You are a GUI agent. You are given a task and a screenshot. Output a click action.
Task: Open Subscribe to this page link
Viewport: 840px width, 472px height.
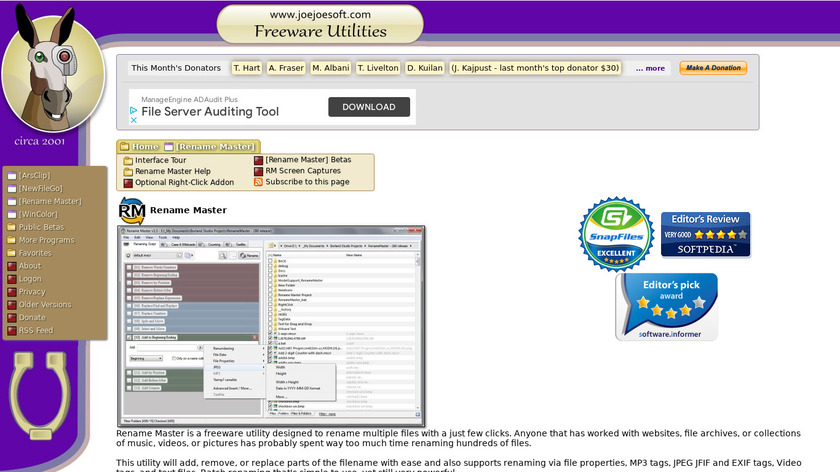tap(308, 182)
